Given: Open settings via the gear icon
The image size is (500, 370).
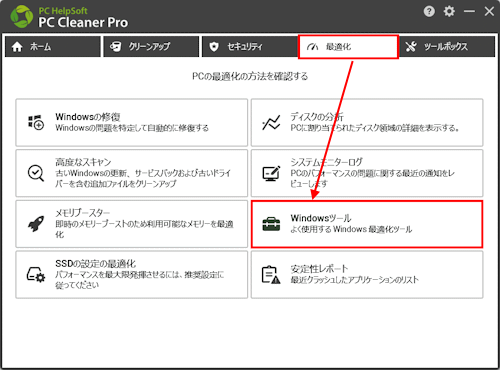Looking at the screenshot, I should click(x=449, y=12).
